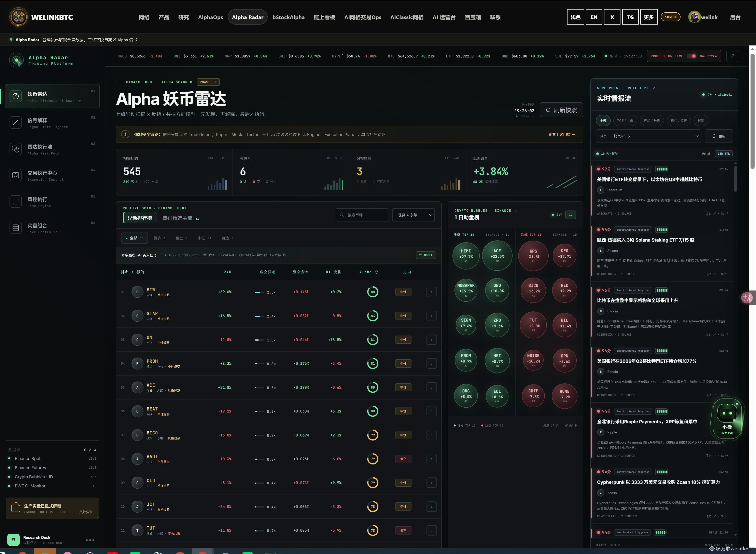The width and height of the screenshot is (756, 554).
Task: Select the TGE / 上市 news filter chip
Action: click(625, 121)
